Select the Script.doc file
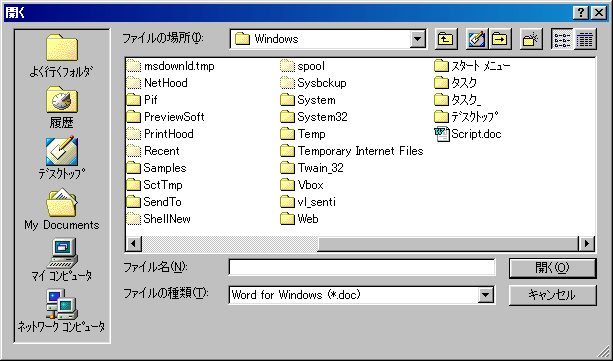 click(468, 134)
